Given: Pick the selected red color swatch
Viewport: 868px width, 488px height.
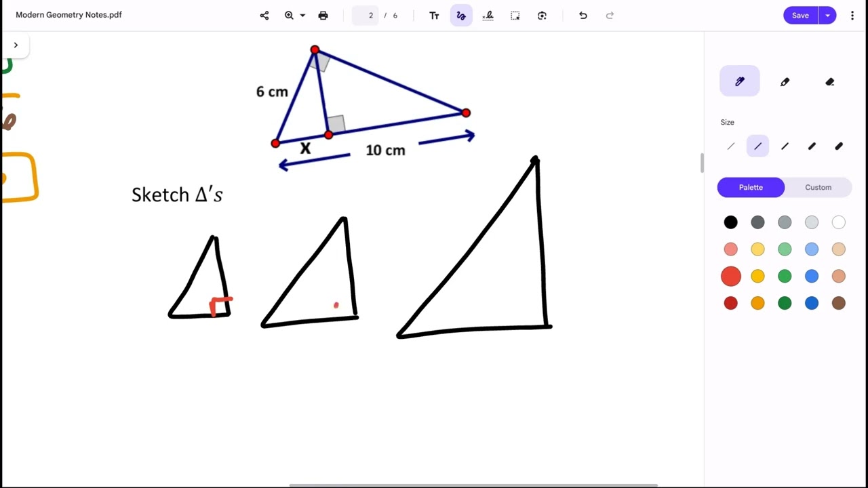Looking at the screenshot, I should click(731, 277).
